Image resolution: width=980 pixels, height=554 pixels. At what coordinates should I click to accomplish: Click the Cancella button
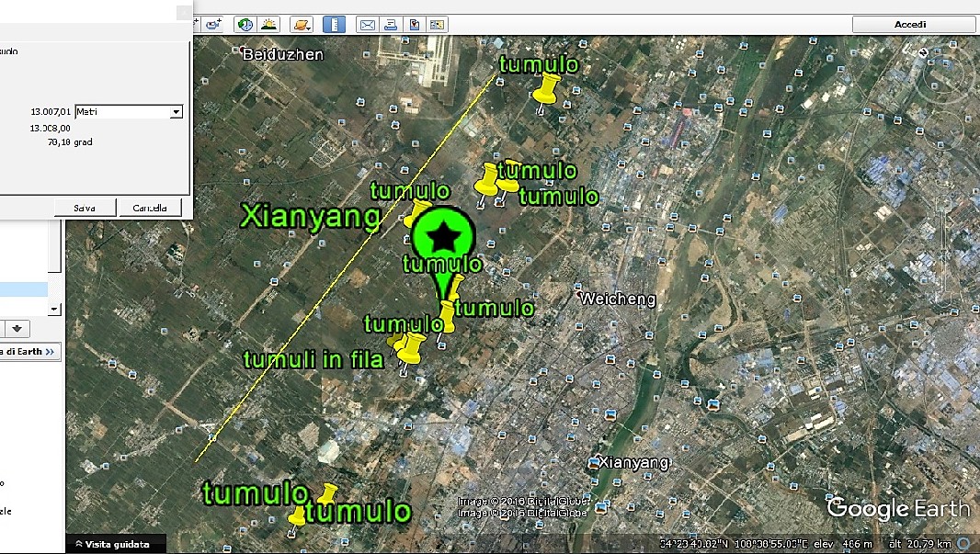click(150, 208)
